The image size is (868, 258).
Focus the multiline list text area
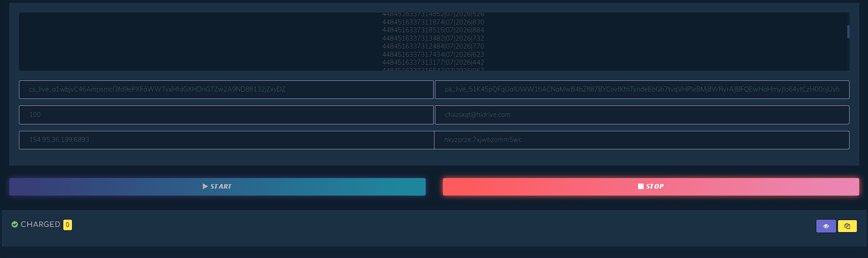click(434, 42)
